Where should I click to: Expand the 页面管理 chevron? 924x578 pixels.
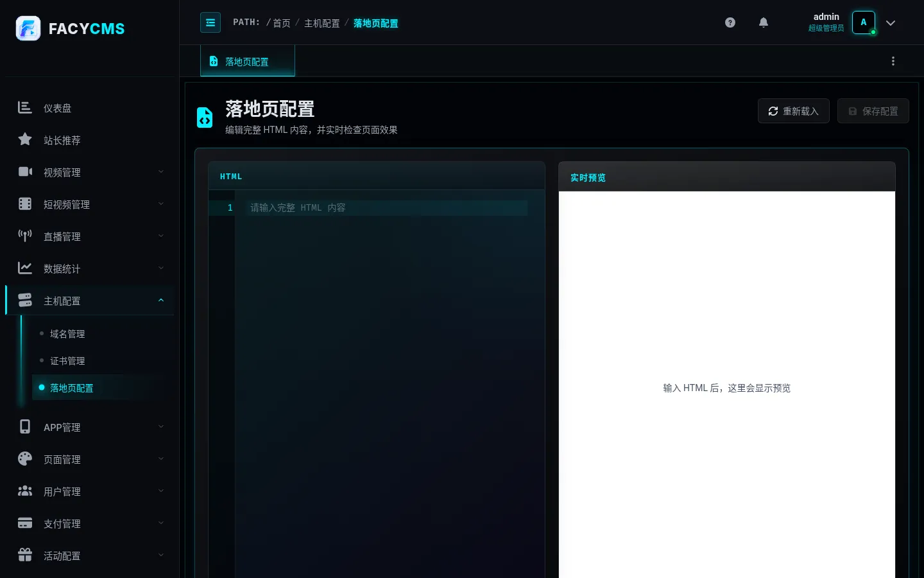pos(161,459)
